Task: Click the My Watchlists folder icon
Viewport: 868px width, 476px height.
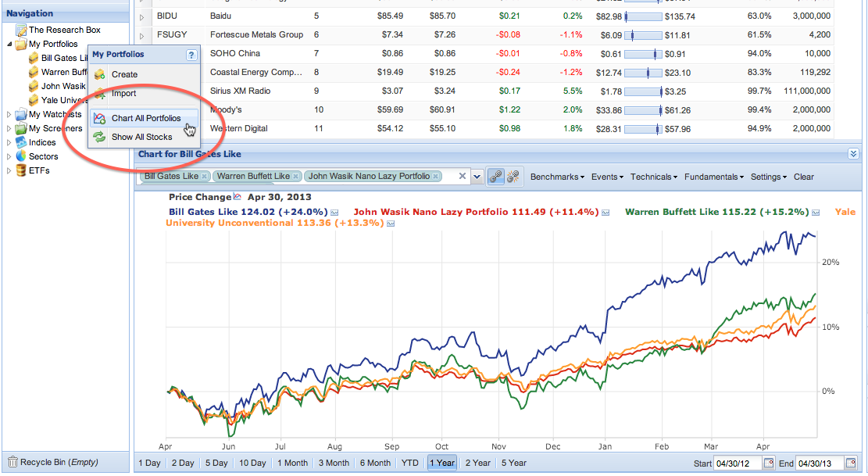Action: (x=21, y=115)
